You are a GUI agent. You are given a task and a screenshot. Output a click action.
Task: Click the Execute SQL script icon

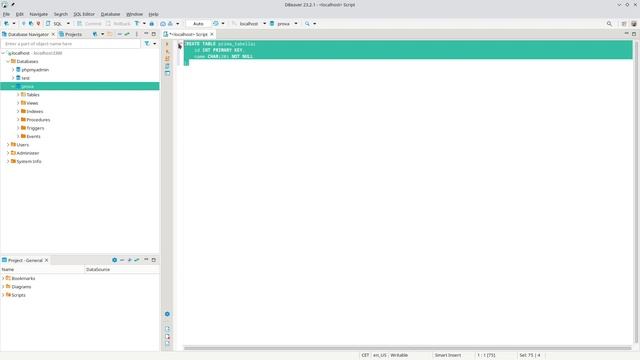167,58
